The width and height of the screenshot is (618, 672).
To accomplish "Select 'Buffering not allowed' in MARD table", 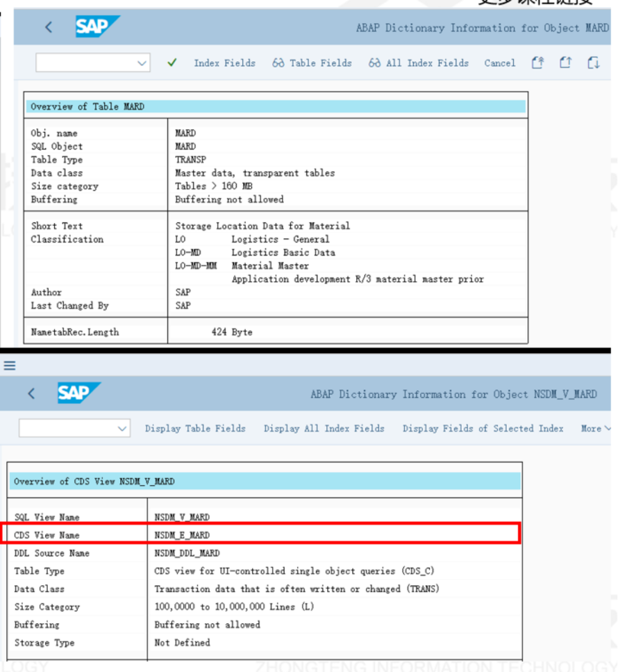I will pos(229,199).
